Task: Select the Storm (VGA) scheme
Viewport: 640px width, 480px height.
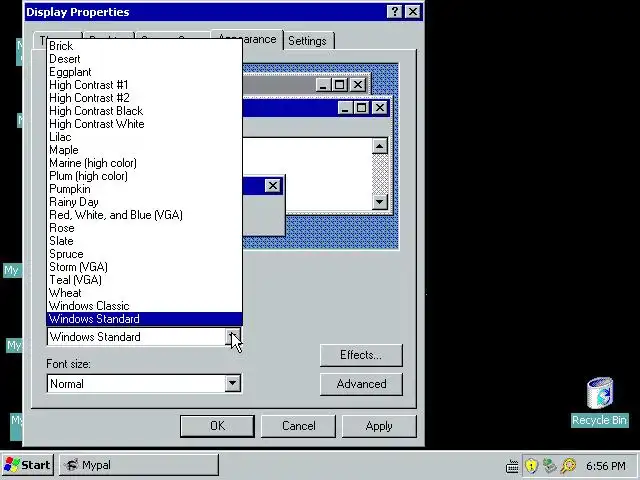Action: [144, 267]
